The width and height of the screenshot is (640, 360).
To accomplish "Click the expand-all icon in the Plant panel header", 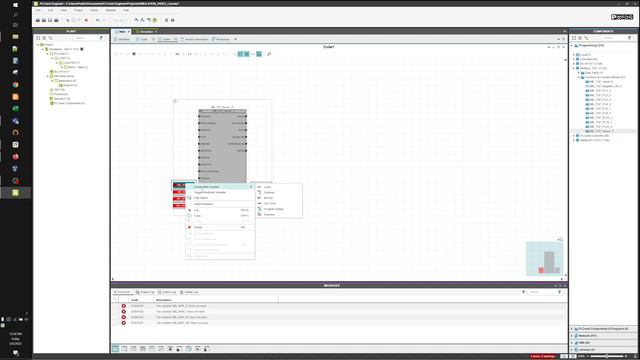I will (x=38, y=38).
